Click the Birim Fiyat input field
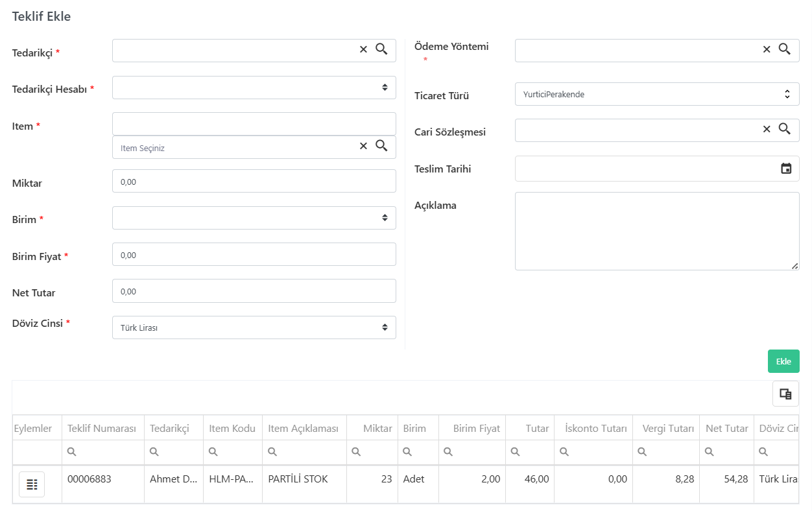 pyautogui.click(x=254, y=254)
